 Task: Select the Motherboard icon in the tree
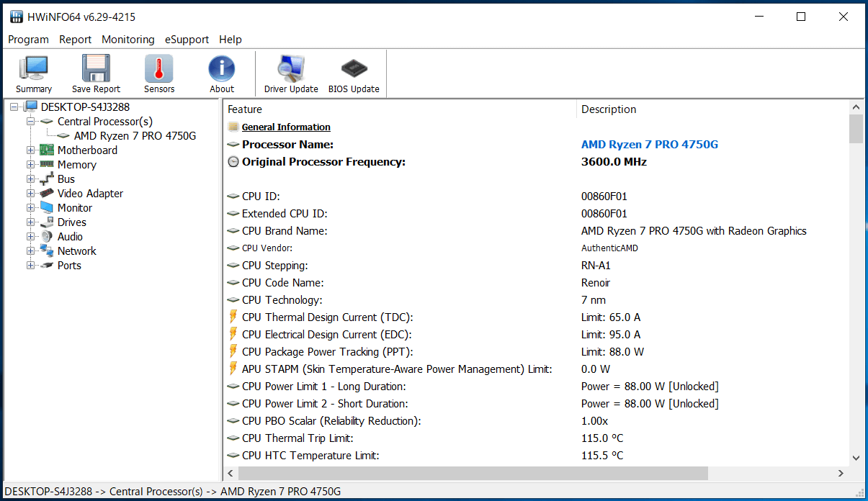coord(47,150)
